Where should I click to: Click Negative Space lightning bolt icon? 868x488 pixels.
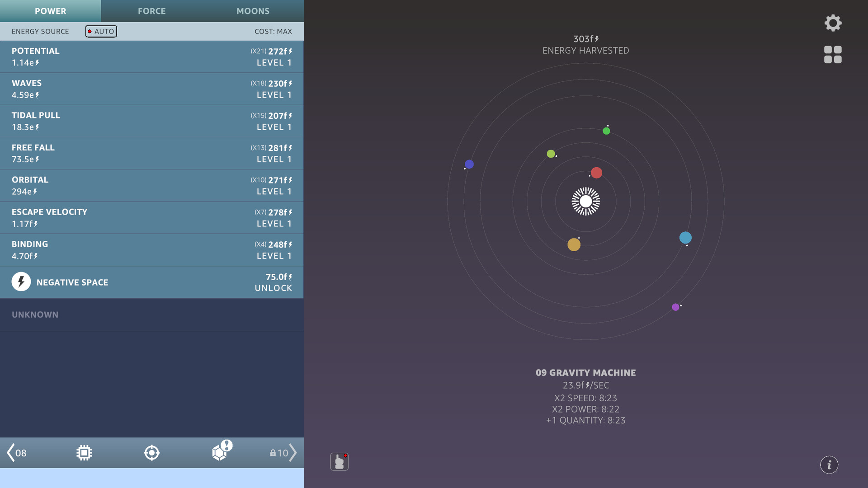click(x=21, y=282)
